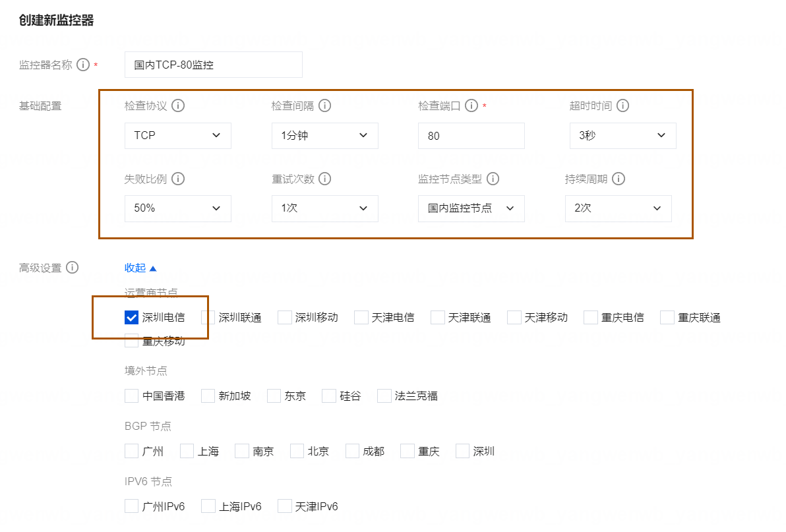Click the 境外节点 section label
The image size is (786, 532).
coord(146,370)
